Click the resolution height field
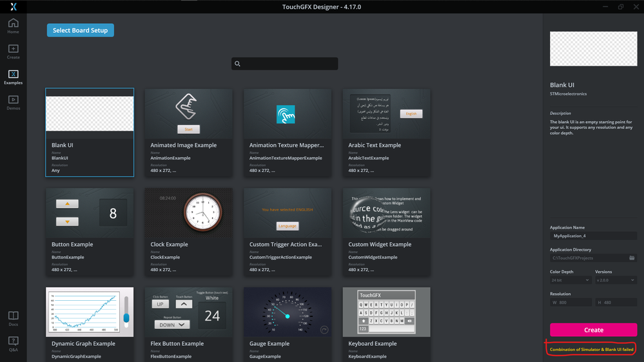This screenshot has width=644, height=362. click(x=616, y=303)
